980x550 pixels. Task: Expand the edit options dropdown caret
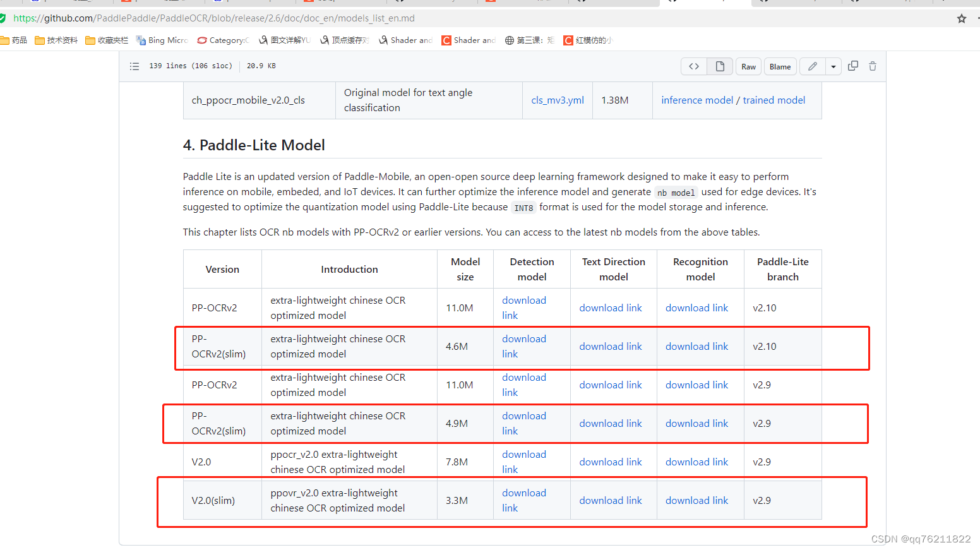pyautogui.click(x=834, y=66)
